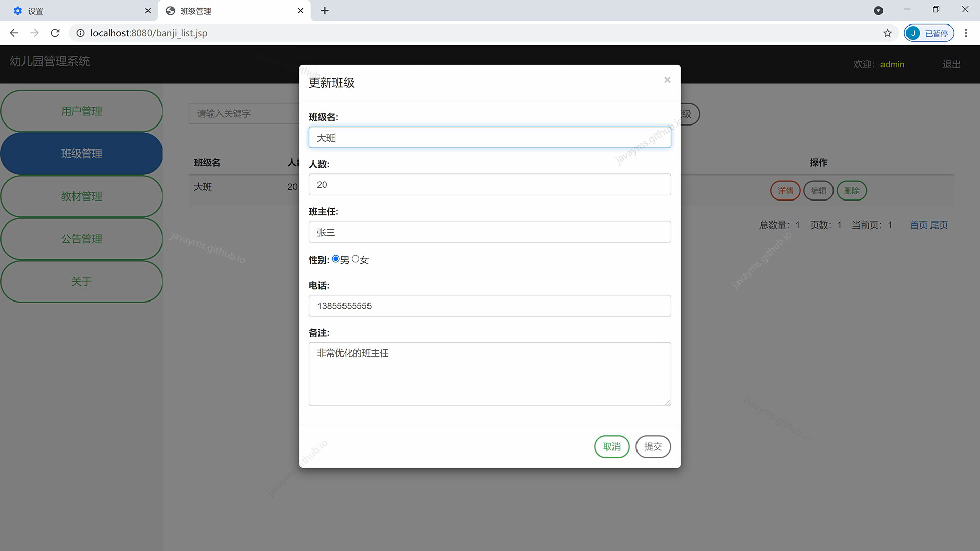Select the 女 radio button

(356, 259)
